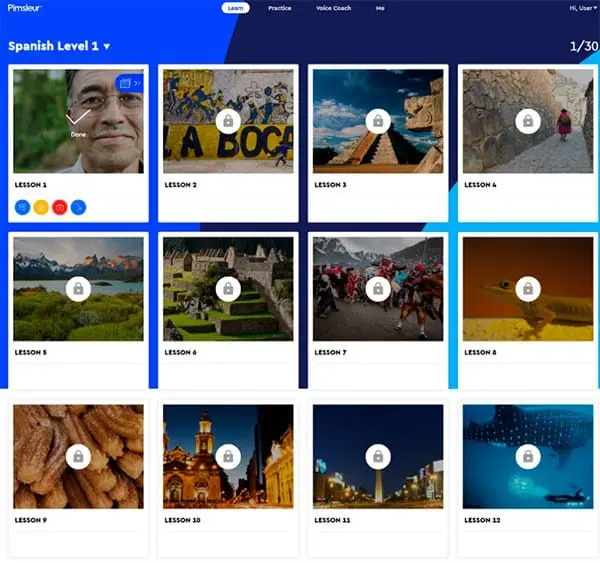This screenshot has height=563, width=600.
Task: Click the LESSON 9 label
Action: click(31, 520)
